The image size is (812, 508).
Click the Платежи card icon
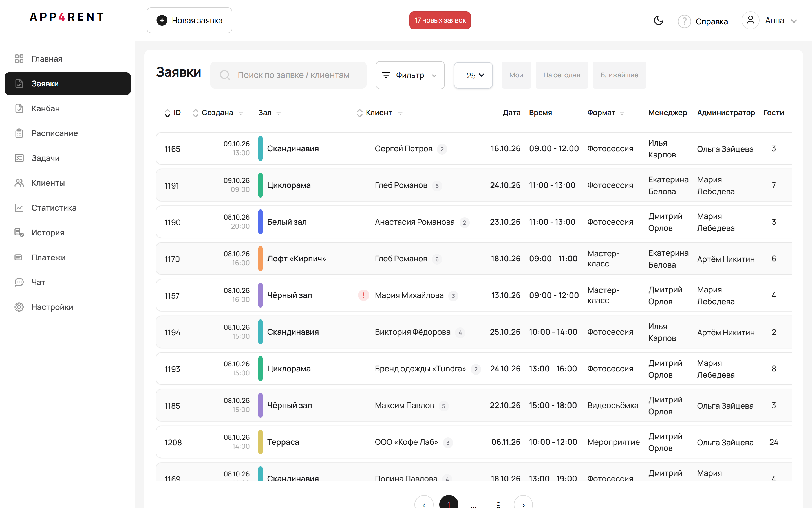pos(18,257)
